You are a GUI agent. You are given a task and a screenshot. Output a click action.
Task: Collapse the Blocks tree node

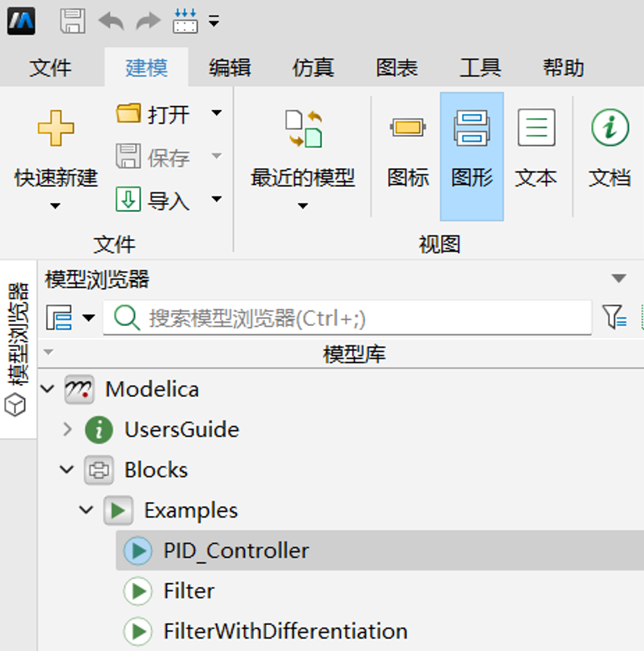point(67,470)
